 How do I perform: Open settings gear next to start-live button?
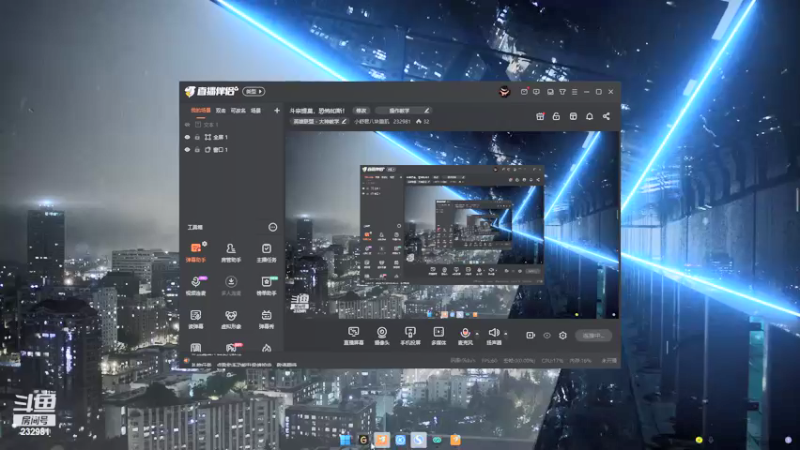[563, 335]
